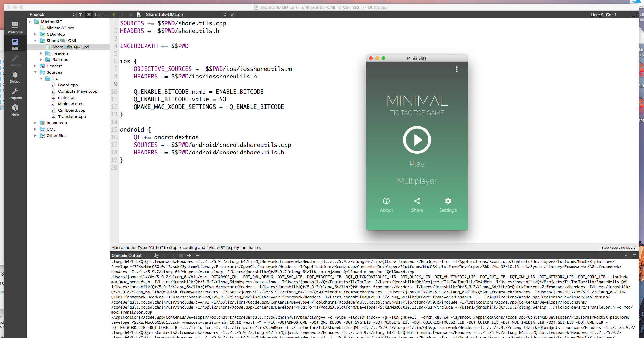Screen dimensions: 644x338
Task: Increase Compile Output font size with plus
Action: point(189,255)
